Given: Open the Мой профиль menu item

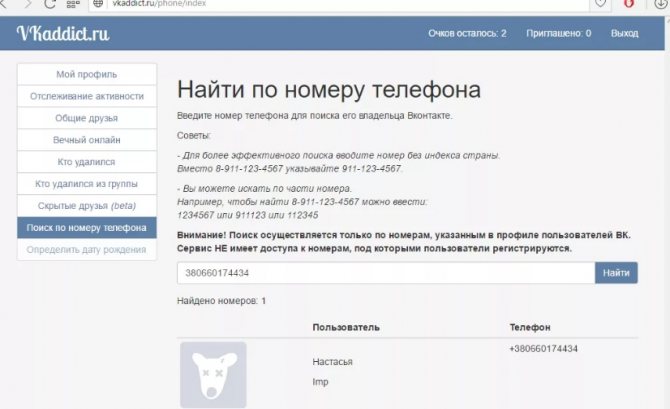Looking at the screenshot, I should [87, 74].
